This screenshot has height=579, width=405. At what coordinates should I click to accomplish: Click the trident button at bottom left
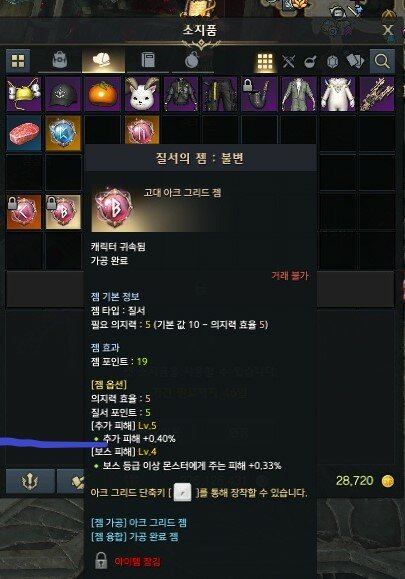(30, 481)
